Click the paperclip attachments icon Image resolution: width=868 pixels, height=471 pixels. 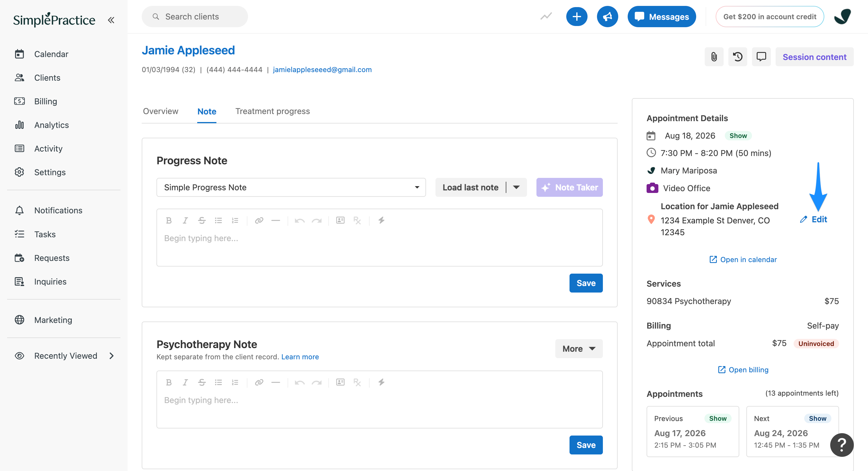coord(714,57)
